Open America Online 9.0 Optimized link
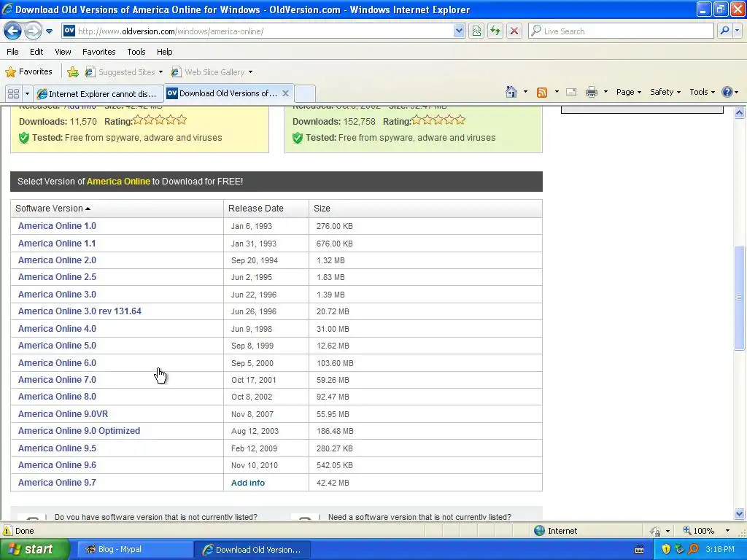 click(x=79, y=431)
